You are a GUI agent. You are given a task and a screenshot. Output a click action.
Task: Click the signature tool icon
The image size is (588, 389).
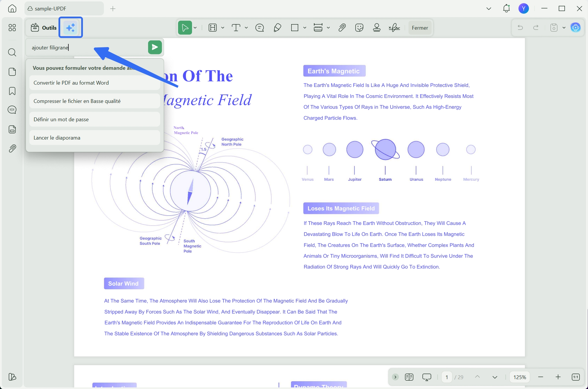pyautogui.click(x=394, y=28)
